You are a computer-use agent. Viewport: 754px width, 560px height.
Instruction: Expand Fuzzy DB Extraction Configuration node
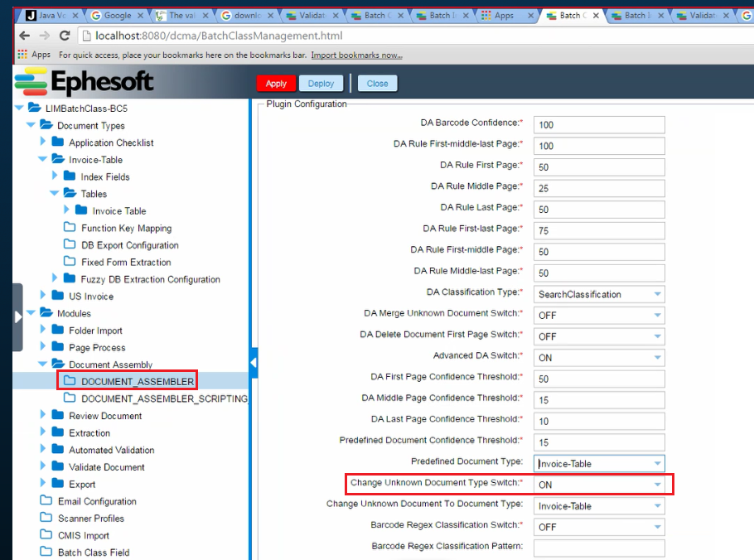click(55, 278)
